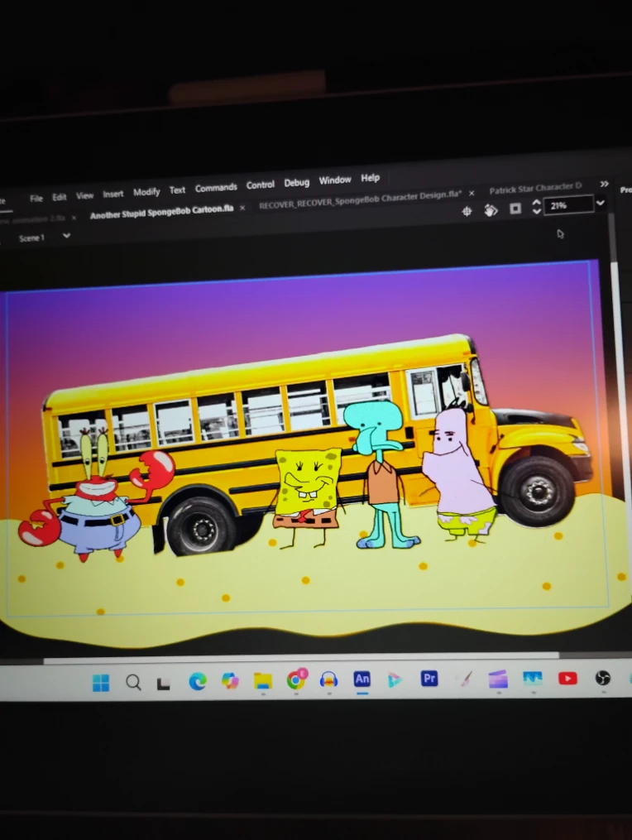This screenshot has height=840, width=632.
Task: Open Adobe Premiere Pro from taskbar
Action: coord(429,679)
